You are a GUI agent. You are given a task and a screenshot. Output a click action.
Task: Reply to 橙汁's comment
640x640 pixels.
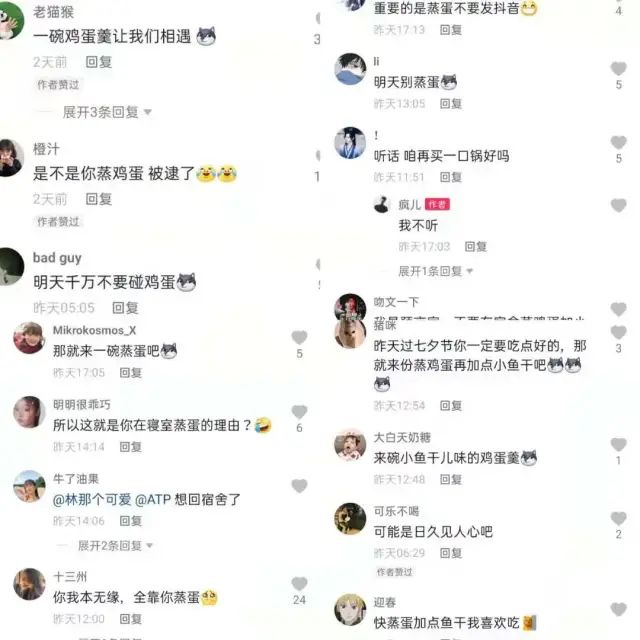(x=98, y=199)
